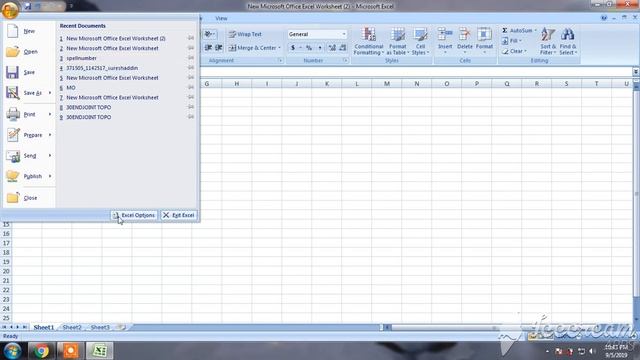
Task: Click Decrease Decimal icon
Action: tap(342, 48)
